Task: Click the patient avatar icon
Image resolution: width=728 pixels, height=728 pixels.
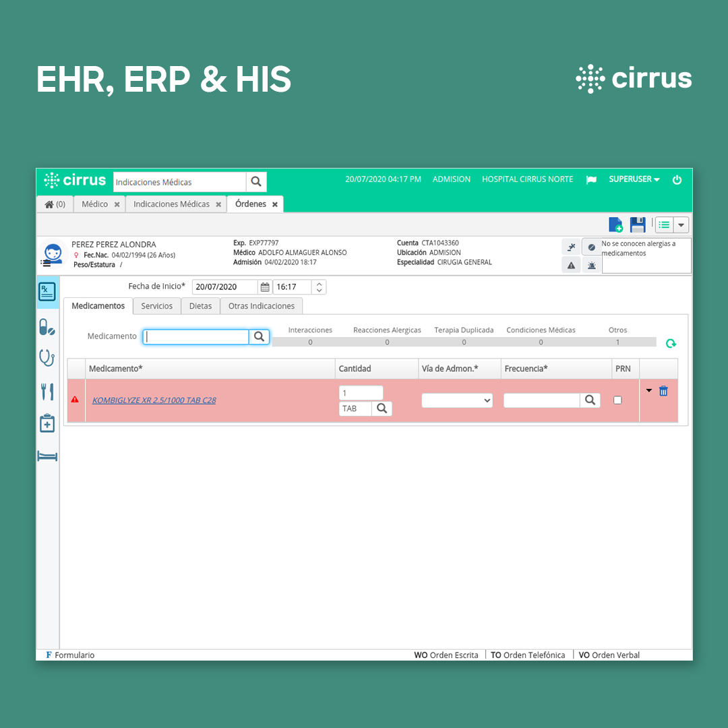Action: [x=53, y=253]
